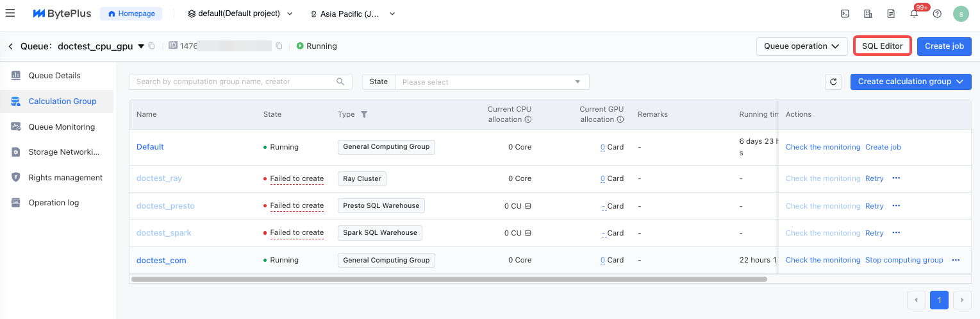
Task: Go to Rights management section
Action: tap(65, 177)
